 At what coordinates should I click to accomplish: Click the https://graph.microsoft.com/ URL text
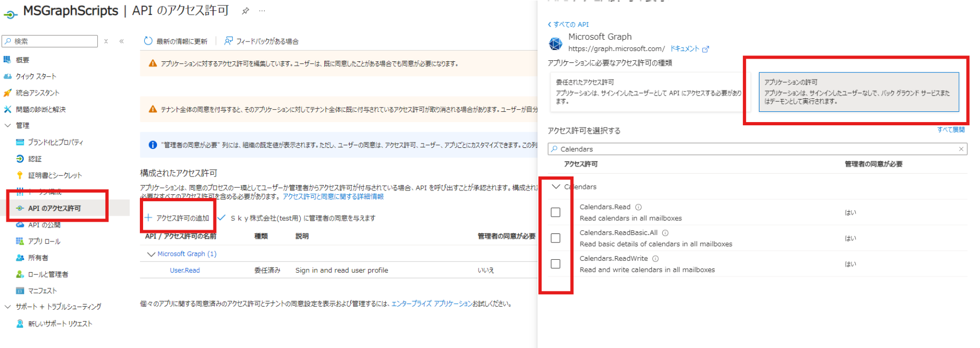coord(616,49)
